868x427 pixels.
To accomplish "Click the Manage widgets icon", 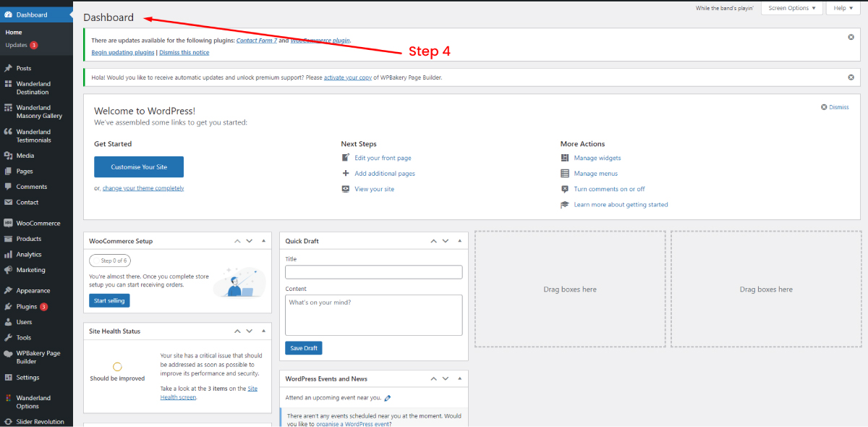I will click(565, 158).
